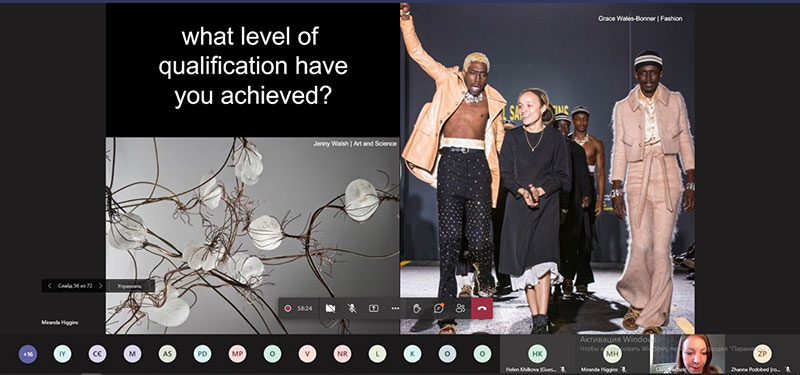Open the share content tray

pyautogui.click(x=374, y=308)
